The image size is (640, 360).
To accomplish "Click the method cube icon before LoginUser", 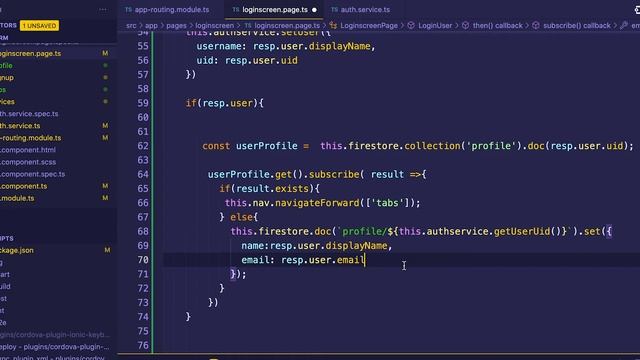I will tap(411, 25).
